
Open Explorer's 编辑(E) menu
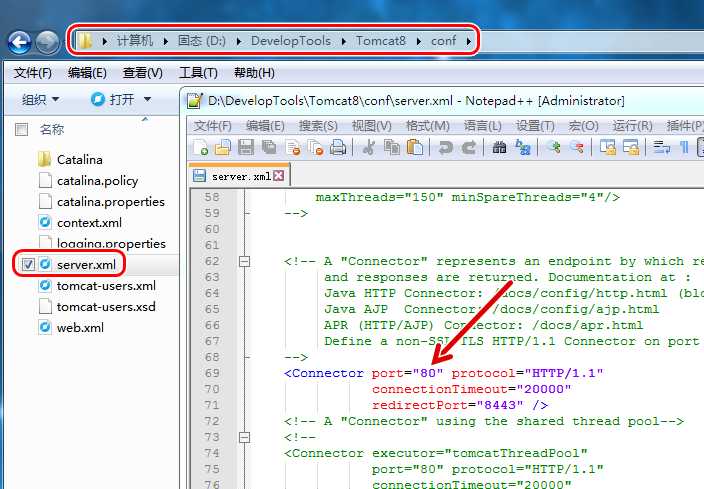tap(87, 73)
